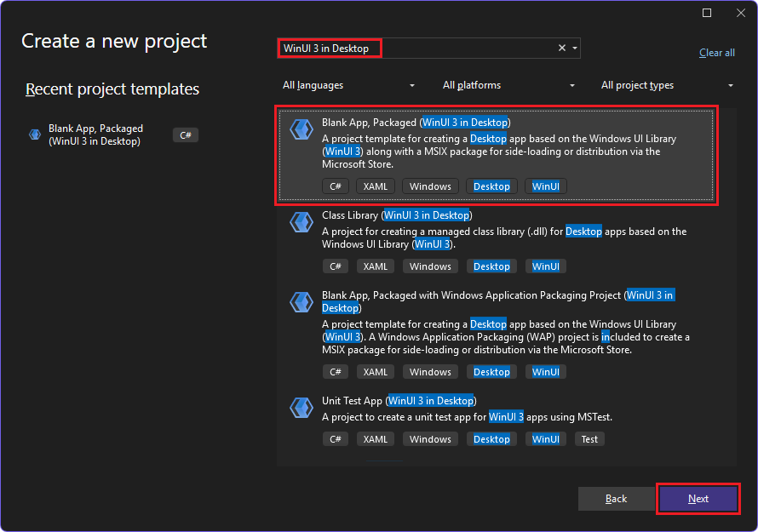Open the All languages dropdown

point(347,85)
